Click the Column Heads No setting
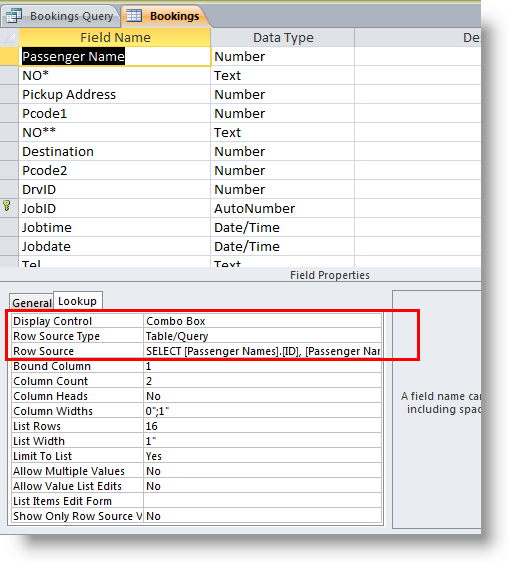 [262, 396]
